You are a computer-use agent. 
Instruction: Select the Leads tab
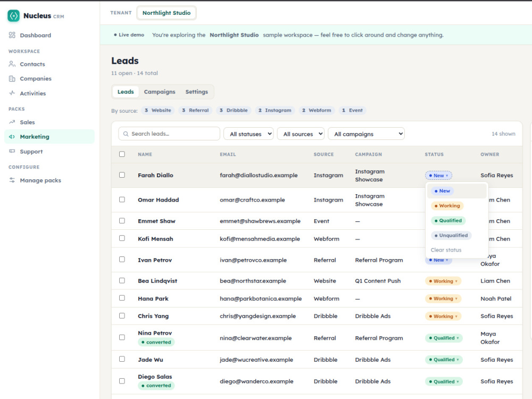point(126,92)
